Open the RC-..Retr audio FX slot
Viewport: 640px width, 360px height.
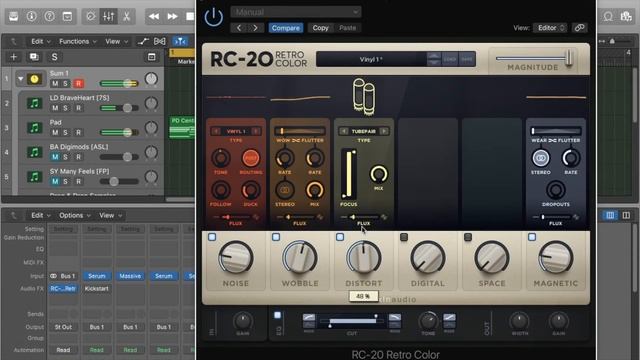click(63, 289)
